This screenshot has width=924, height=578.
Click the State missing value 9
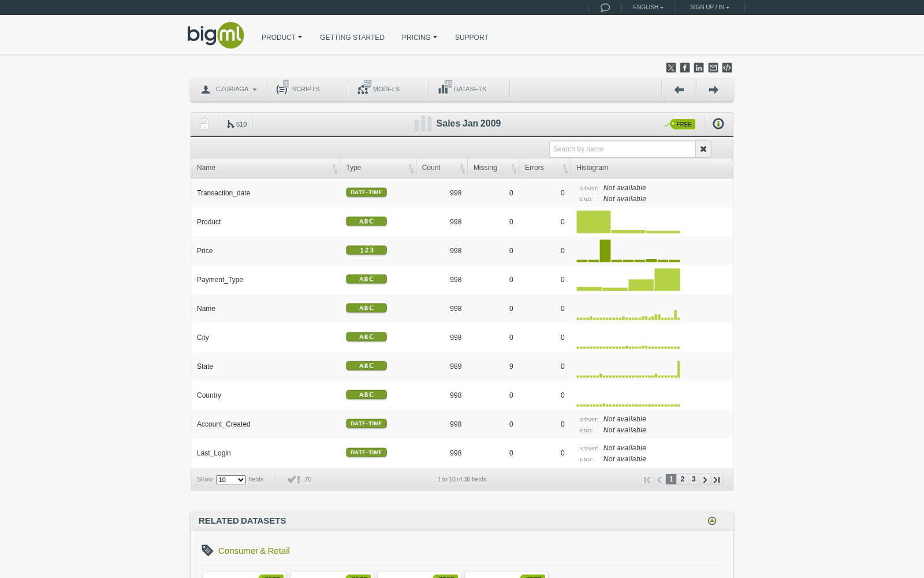511,366
